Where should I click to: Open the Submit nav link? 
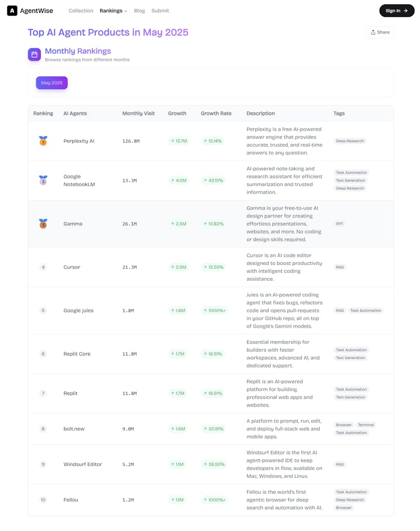pos(160,11)
